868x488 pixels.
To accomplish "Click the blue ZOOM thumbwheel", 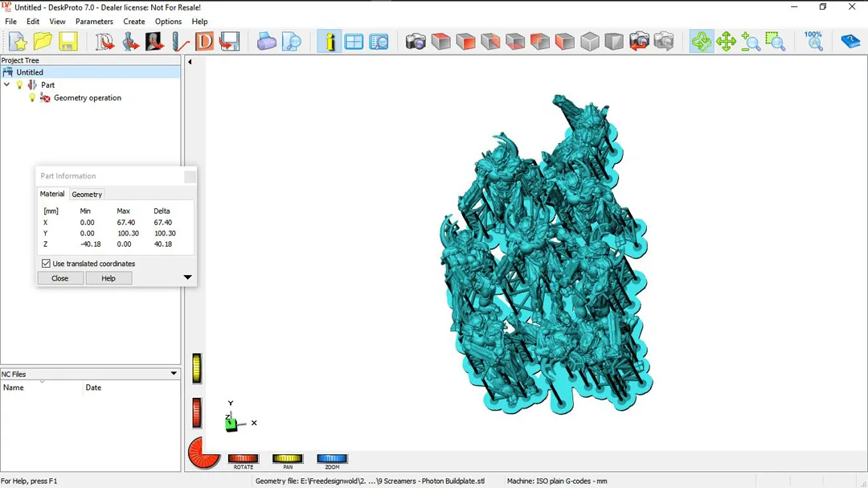I will (x=332, y=458).
